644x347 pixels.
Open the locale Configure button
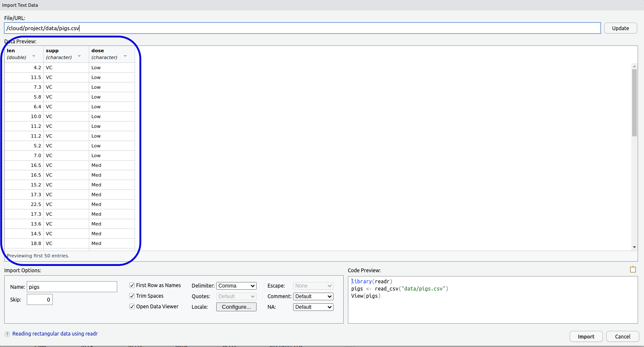coord(236,307)
